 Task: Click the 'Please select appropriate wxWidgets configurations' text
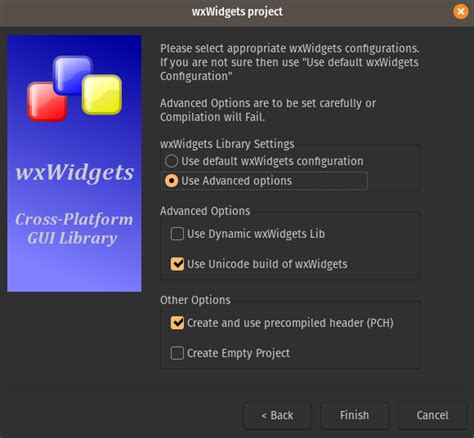(x=290, y=49)
